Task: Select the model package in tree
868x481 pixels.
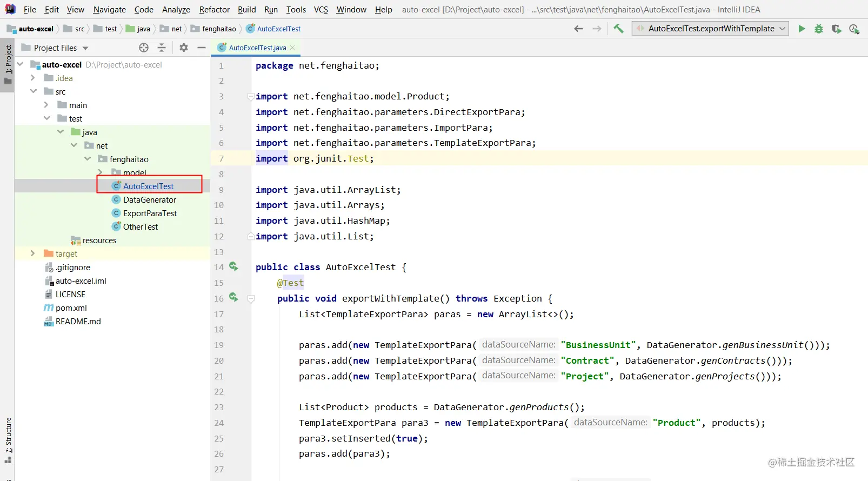Action: [135, 172]
